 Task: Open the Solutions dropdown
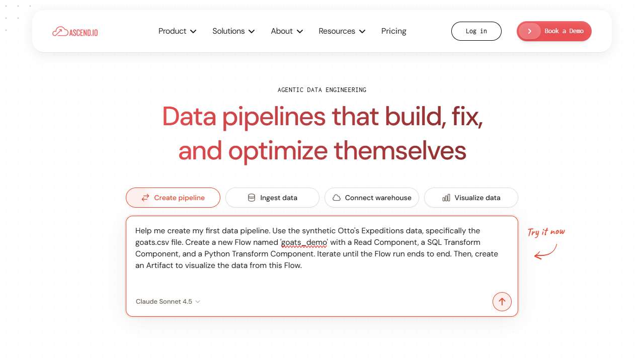[233, 31]
